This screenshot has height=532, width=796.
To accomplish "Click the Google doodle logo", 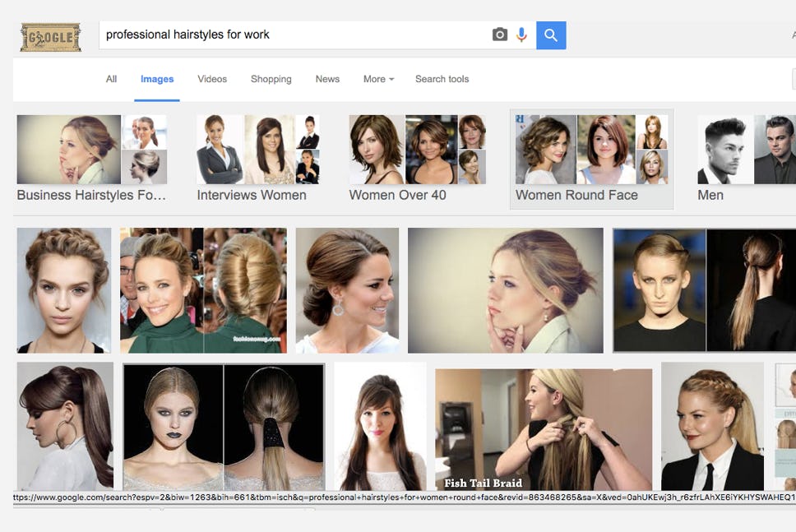I will [50, 37].
